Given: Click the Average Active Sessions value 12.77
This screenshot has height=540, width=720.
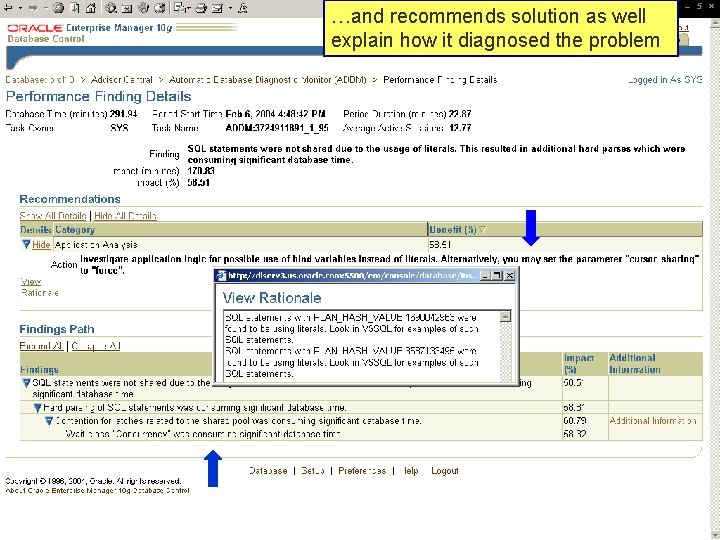Looking at the screenshot, I should pos(460,128).
